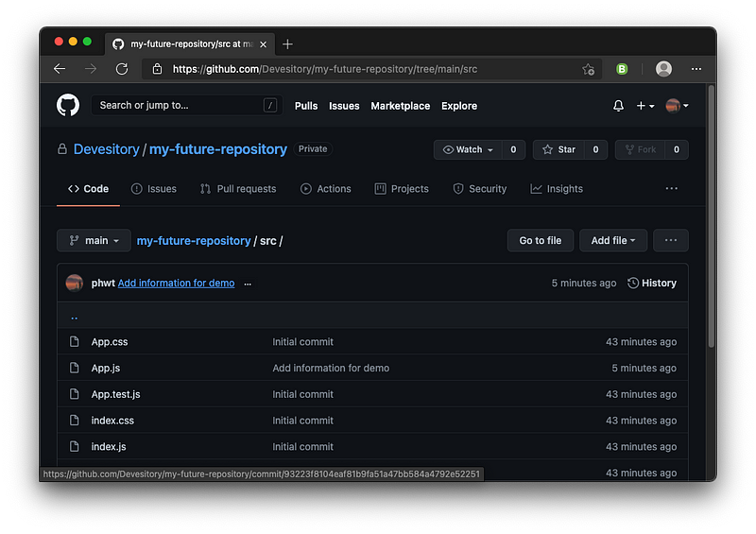756x534 pixels.
Task: Open the notifications bell
Action: click(618, 106)
